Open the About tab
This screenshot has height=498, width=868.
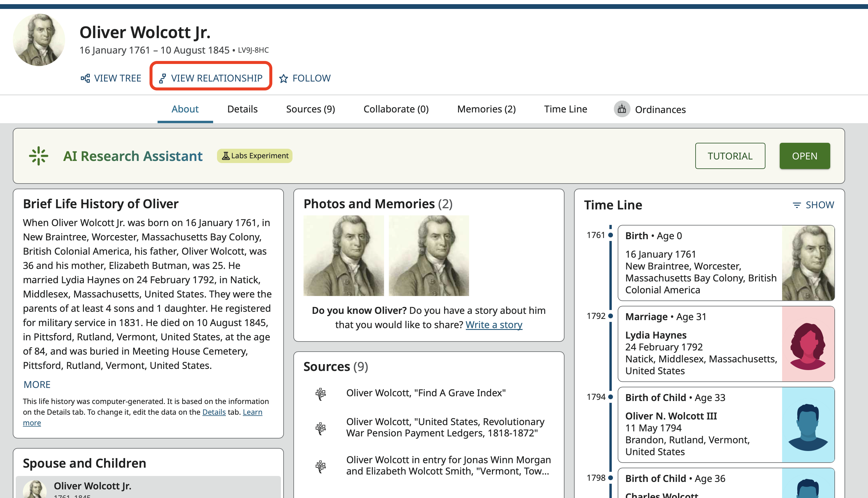tap(185, 109)
